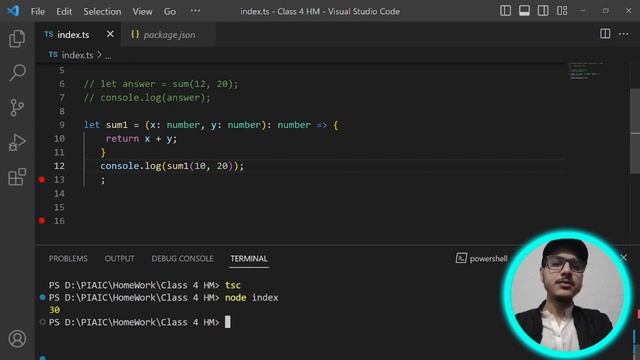Click the blue command decoration dot
Viewport: 640px width, 360px height.
tap(42, 298)
